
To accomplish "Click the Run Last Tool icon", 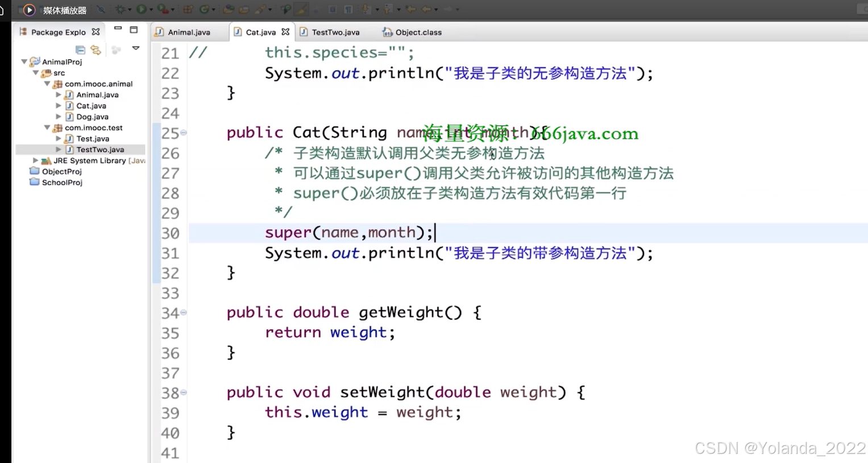I will [x=163, y=10].
